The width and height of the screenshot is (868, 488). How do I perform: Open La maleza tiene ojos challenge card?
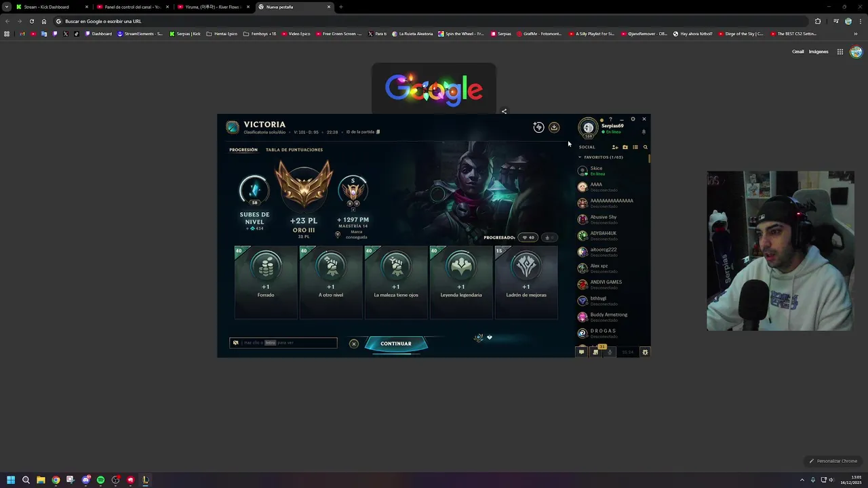396,282
